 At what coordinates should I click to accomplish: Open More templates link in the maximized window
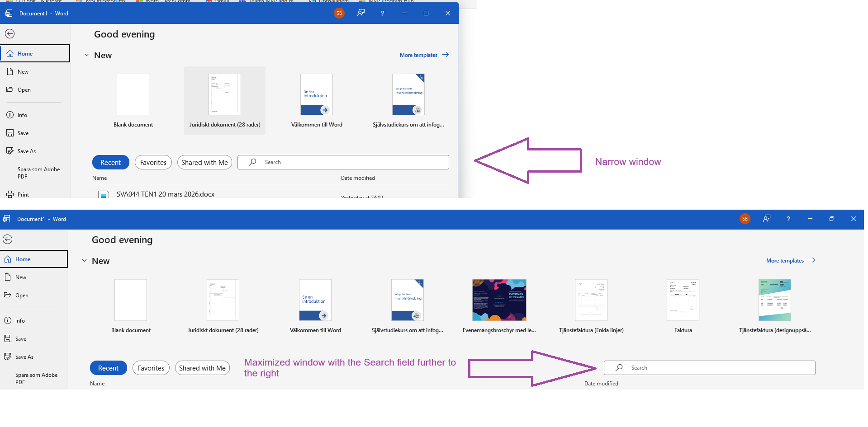tap(790, 260)
